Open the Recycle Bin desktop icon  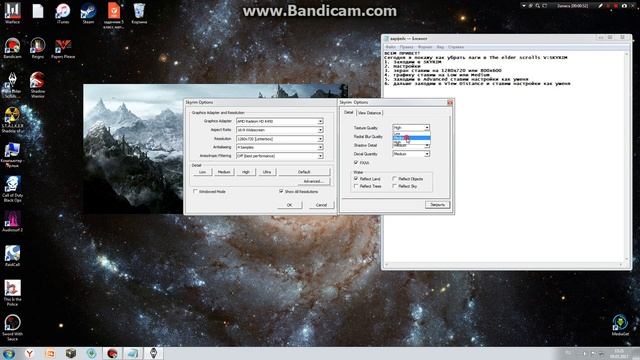tap(139, 13)
